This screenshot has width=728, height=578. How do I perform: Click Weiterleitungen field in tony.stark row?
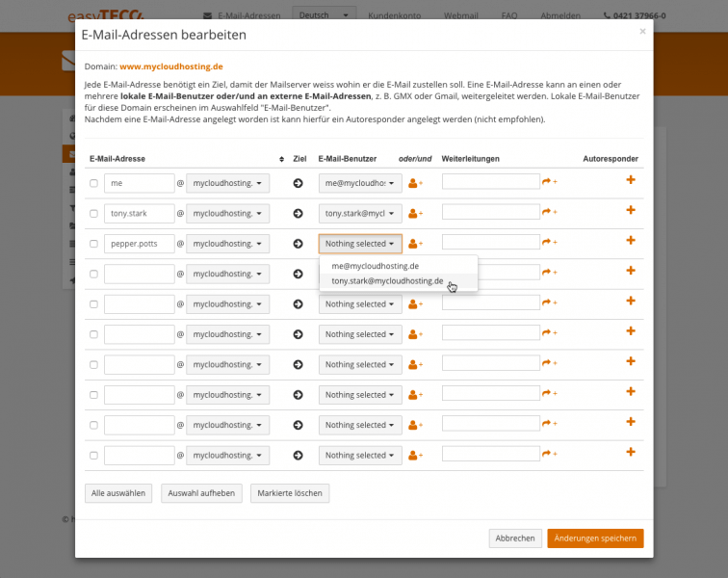point(491,211)
